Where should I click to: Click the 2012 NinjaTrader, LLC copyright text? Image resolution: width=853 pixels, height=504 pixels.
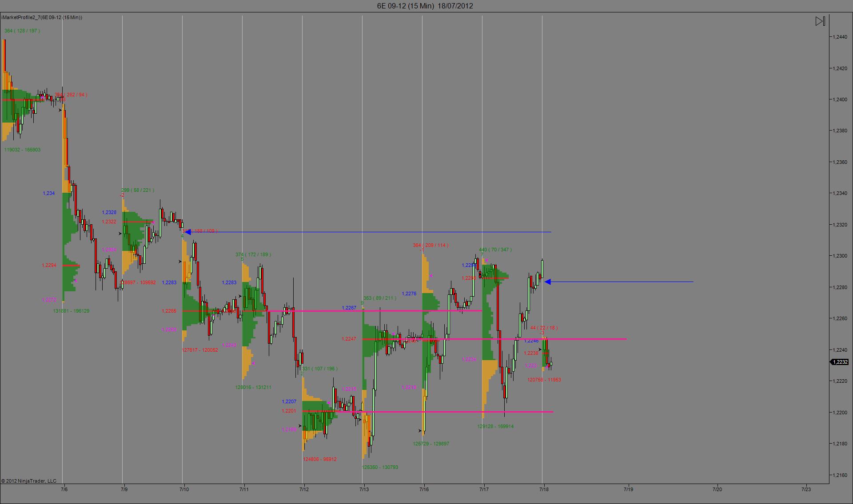29,481
